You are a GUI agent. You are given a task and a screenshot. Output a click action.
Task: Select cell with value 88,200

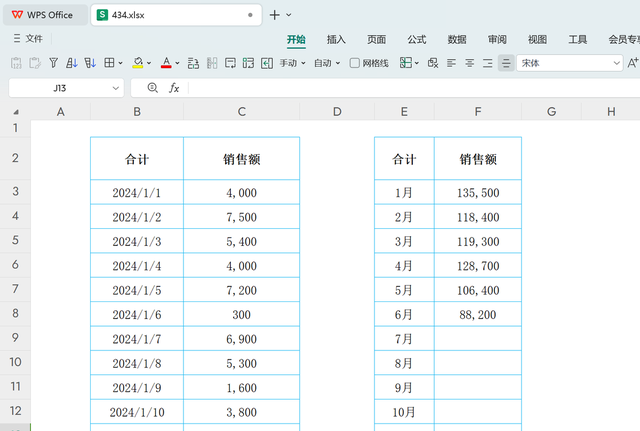(478, 314)
